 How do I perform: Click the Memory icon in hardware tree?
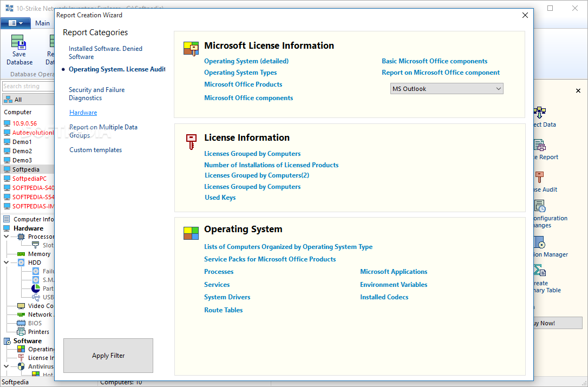point(21,254)
